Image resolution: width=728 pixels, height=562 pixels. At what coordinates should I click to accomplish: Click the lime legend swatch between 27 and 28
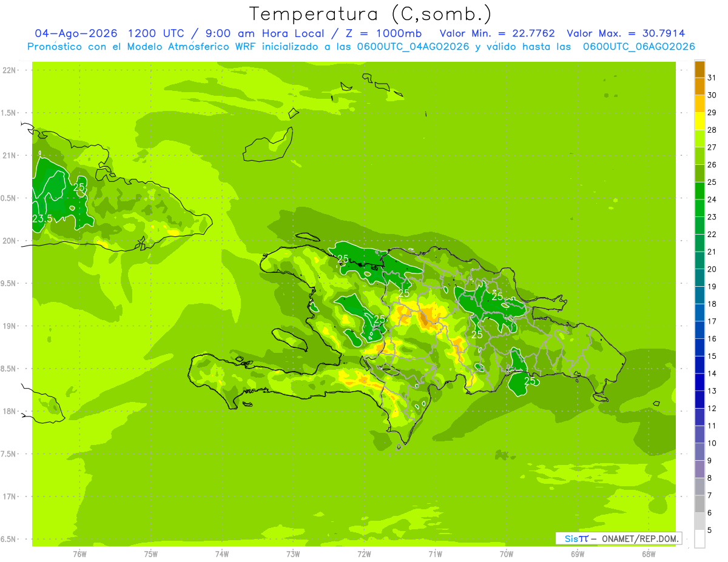[x=699, y=138]
